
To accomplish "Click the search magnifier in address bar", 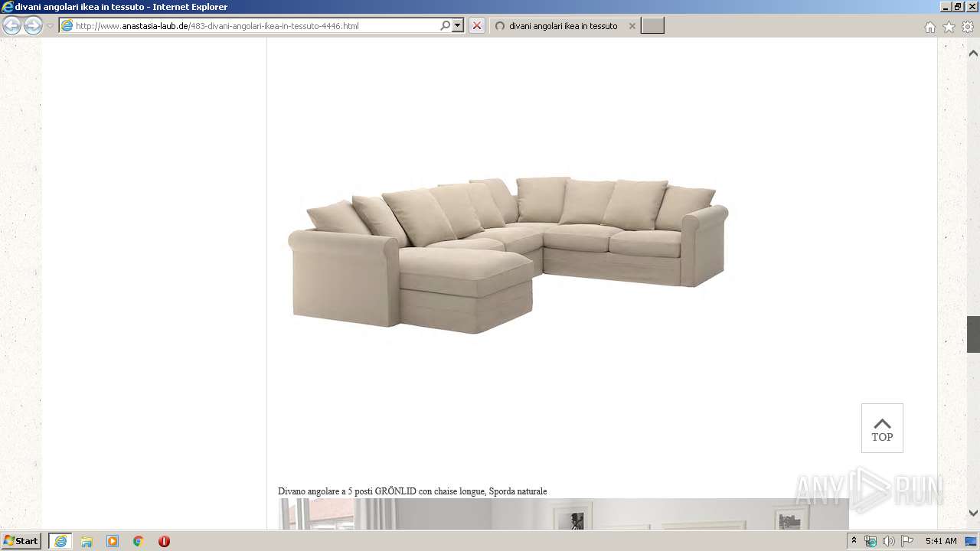I will click(445, 26).
